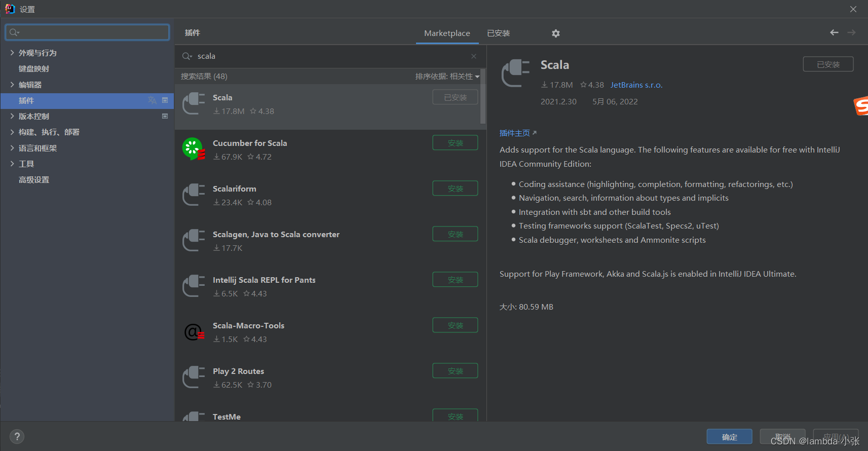Install the Scala-Macro-Tools plugin
This screenshot has width=868, height=451.
point(455,325)
